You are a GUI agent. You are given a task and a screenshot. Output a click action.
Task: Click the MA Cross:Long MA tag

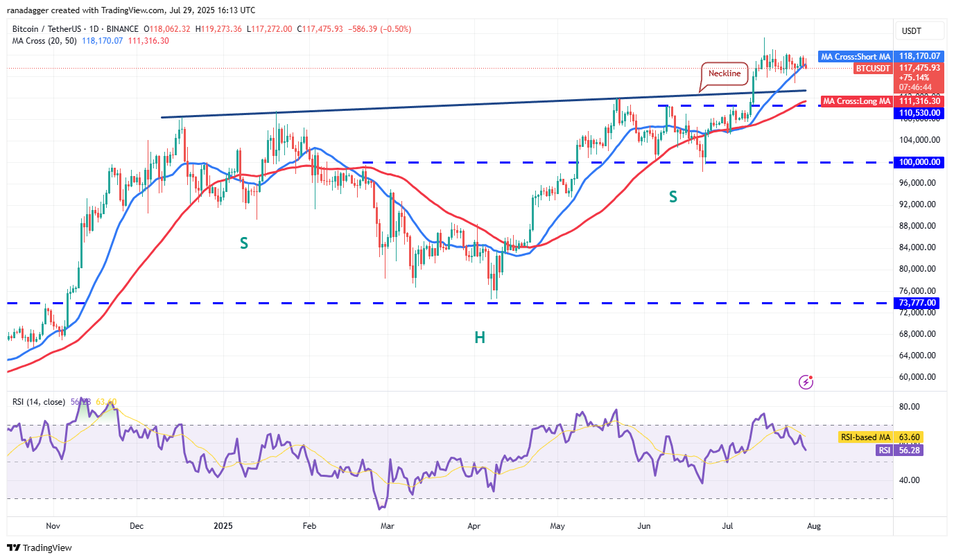point(855,101)
